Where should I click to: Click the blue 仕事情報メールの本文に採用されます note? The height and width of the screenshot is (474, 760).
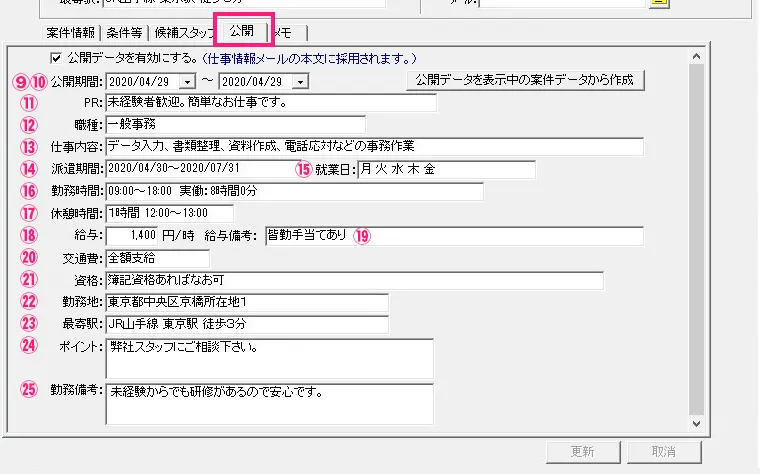coord(308,59)
